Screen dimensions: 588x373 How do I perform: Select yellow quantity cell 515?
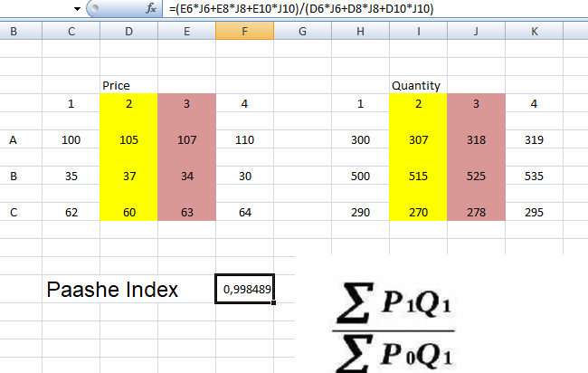pyautogui.click(x=417, y=176)
